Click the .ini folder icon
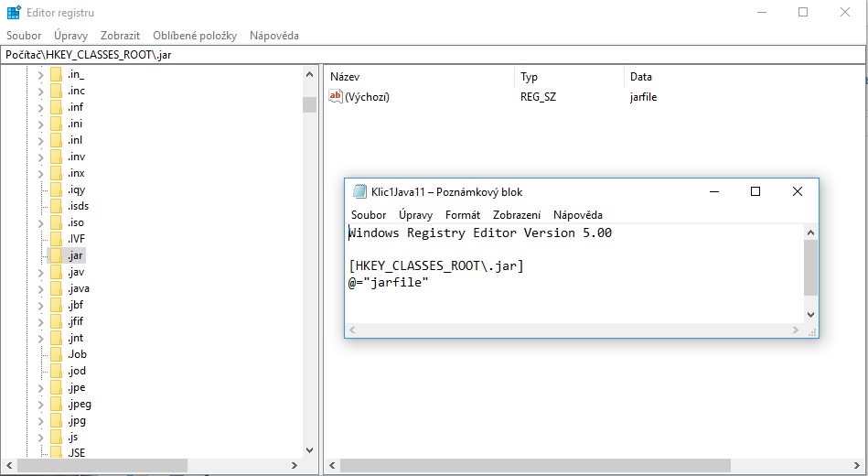Image resolution: width=868 pixels, height=476 pixels. pos(56,124)
